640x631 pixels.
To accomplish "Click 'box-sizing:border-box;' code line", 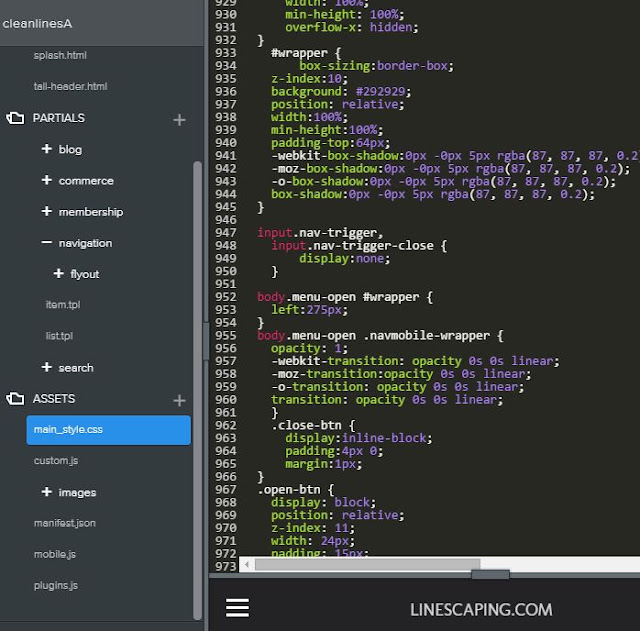I will [376, 66].
